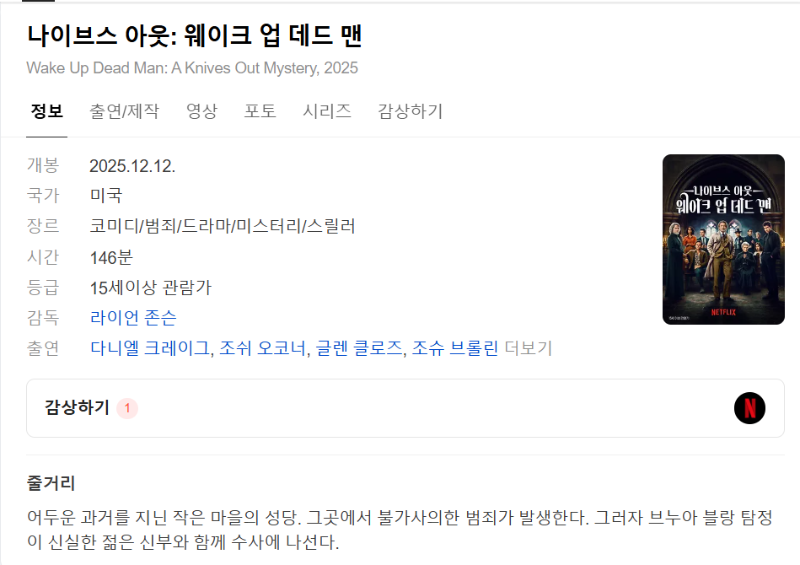Open the 영상 tab
Image resolution: width=800 pixels, height=565 pixels.
202,111
